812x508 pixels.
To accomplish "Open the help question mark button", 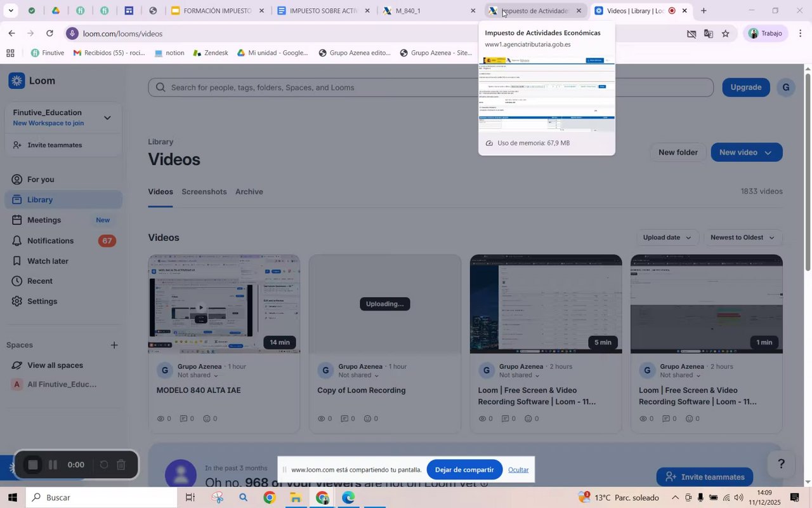I will 782,464.
